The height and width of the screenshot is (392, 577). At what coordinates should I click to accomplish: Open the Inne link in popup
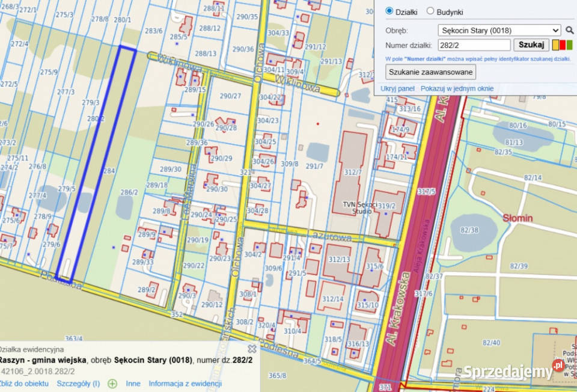(x=133, y=384)
